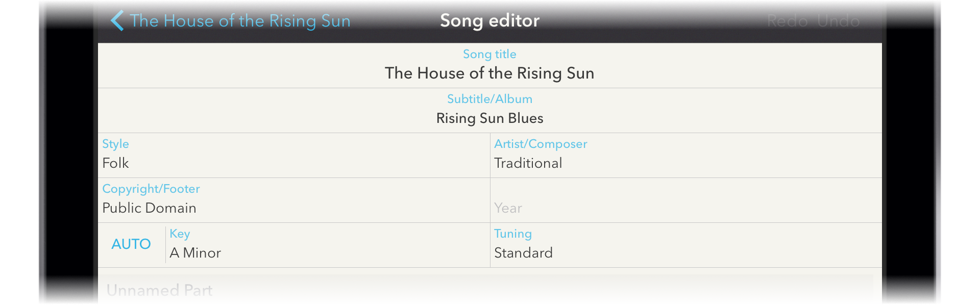The image size is (980, 306).
Task: Select the Subtitle/Album label
Action: 489,99
